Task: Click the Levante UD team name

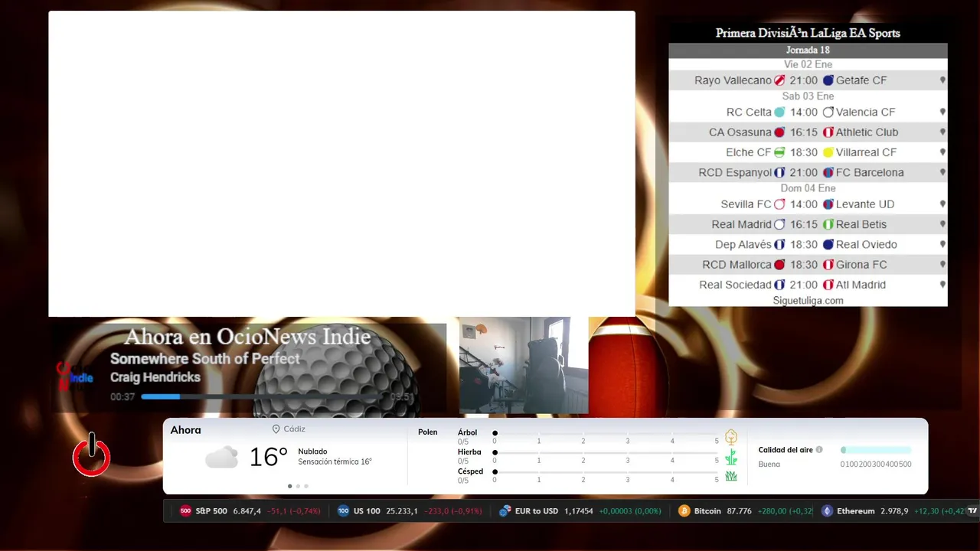Action: 865,204
